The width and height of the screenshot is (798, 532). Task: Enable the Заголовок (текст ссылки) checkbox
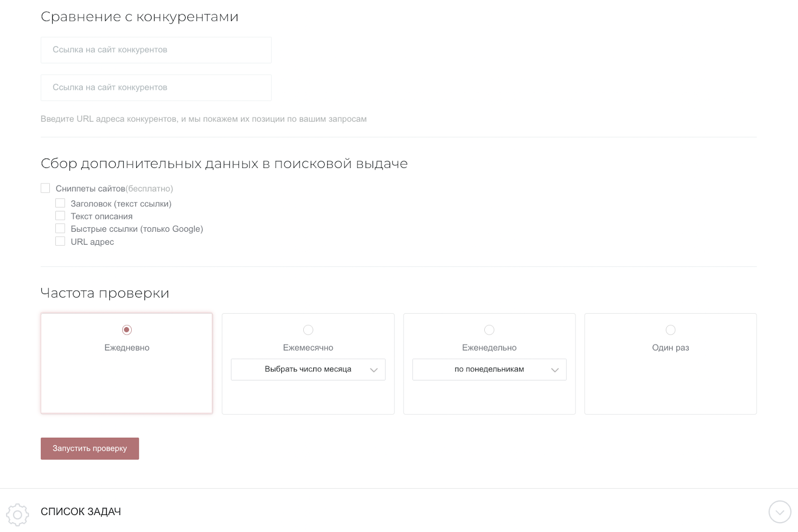tap(60, 203)
